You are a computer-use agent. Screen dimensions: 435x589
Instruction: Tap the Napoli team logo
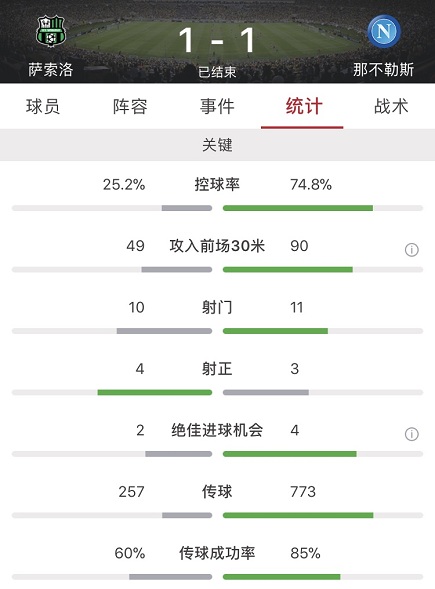point(384,32)
